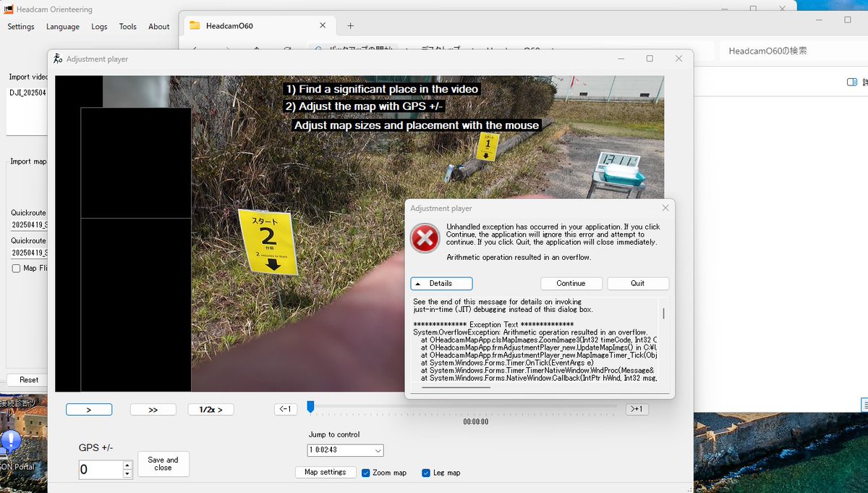Fast forward with the >> button
Image resolution: width=868 pixels, height=493 pixels.
click(x=153, y=410)
